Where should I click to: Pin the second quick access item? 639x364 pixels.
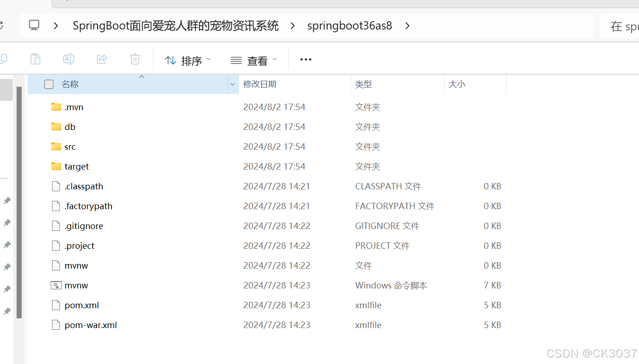pyautogui.click(x=7, y=223)
